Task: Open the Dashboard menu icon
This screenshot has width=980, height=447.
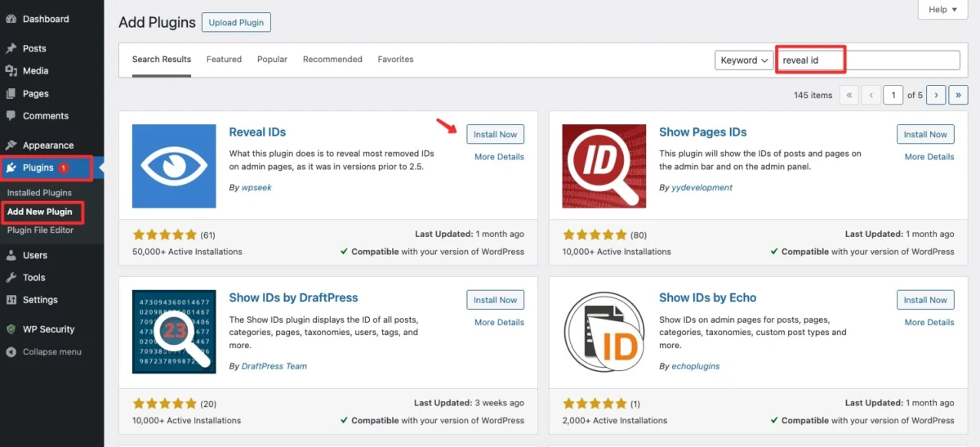Action: [x=11, y=19]
